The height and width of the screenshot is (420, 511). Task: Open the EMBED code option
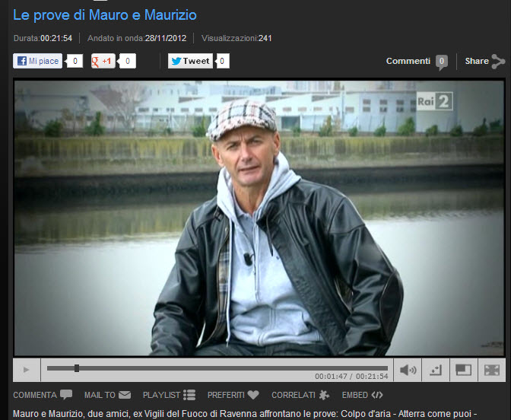[x=362, y=395]
